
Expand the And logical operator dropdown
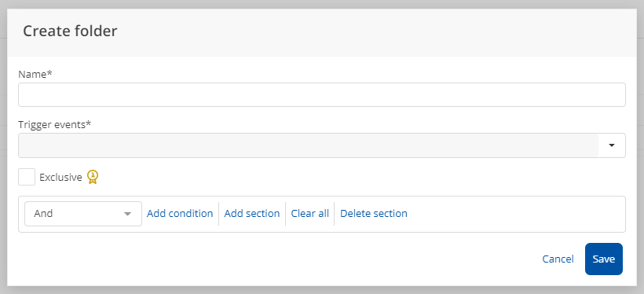pyautogui.click(x=83, y=214)
